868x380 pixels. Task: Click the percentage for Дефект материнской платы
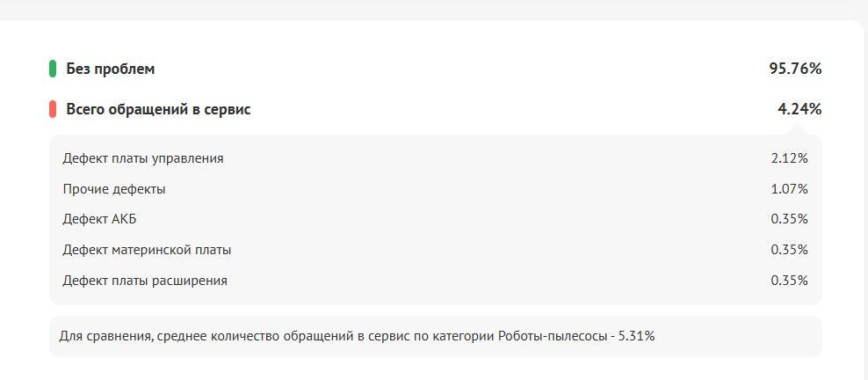789,250
